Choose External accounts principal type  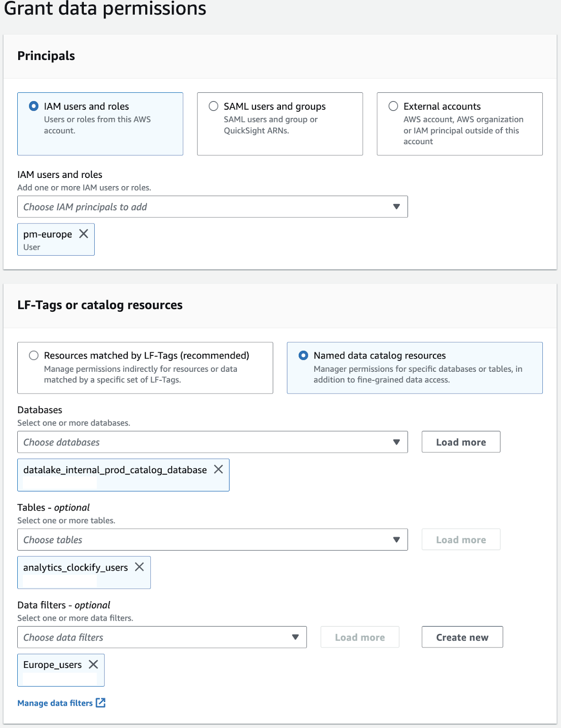point(393,106)
